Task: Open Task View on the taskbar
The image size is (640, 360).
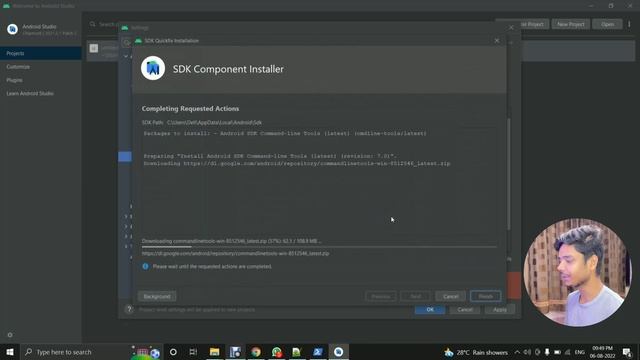Action: (x=193, y=352)
